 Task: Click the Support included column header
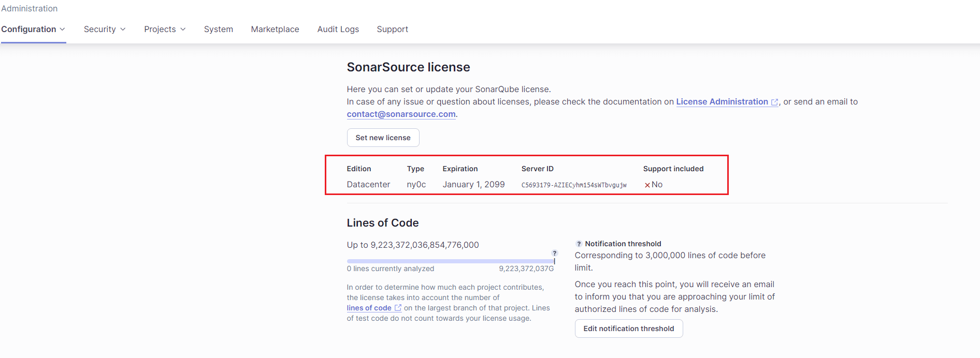pos(673,169)
